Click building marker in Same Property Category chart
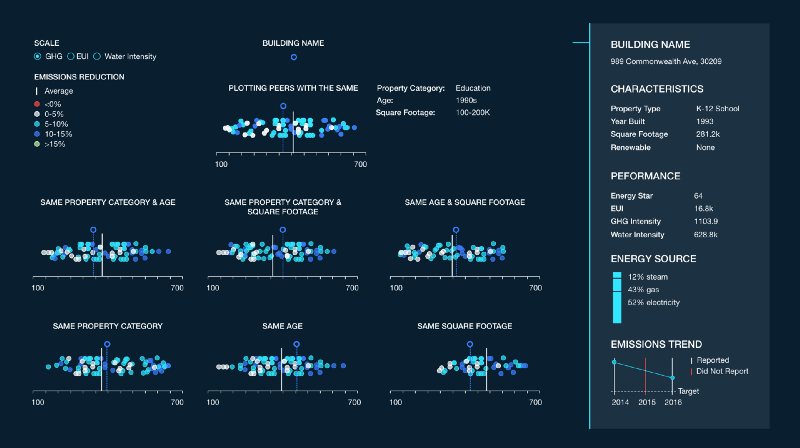 point(107,344)
